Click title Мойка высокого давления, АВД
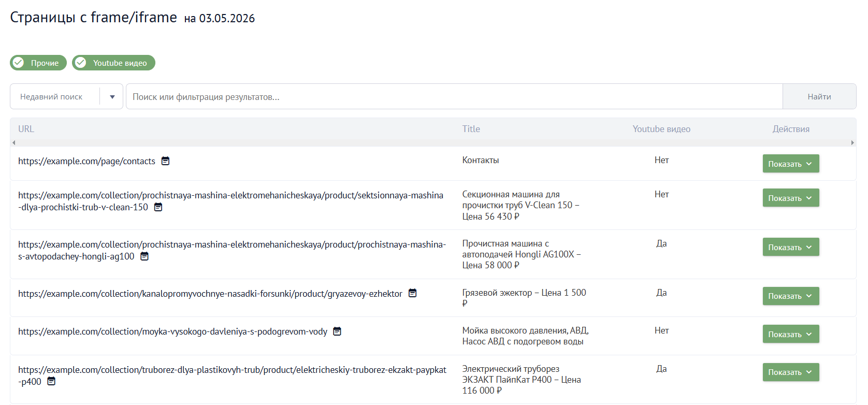The image size is (868, 405). [x=525, y=336]
